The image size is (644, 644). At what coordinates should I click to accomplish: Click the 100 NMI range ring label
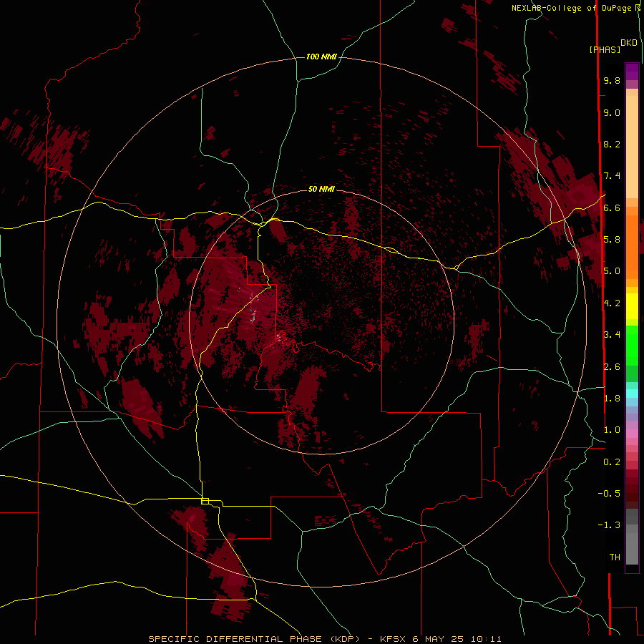pos(321,57)
